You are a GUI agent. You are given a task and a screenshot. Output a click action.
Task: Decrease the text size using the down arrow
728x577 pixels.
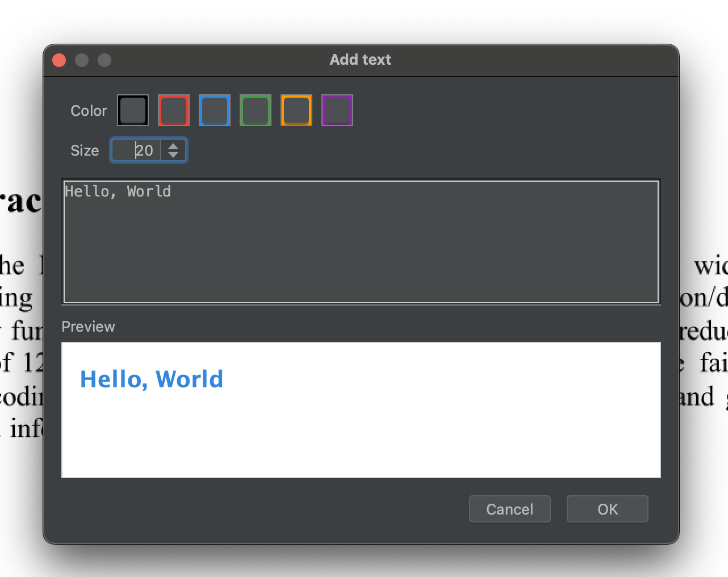[x=173, y=154]
